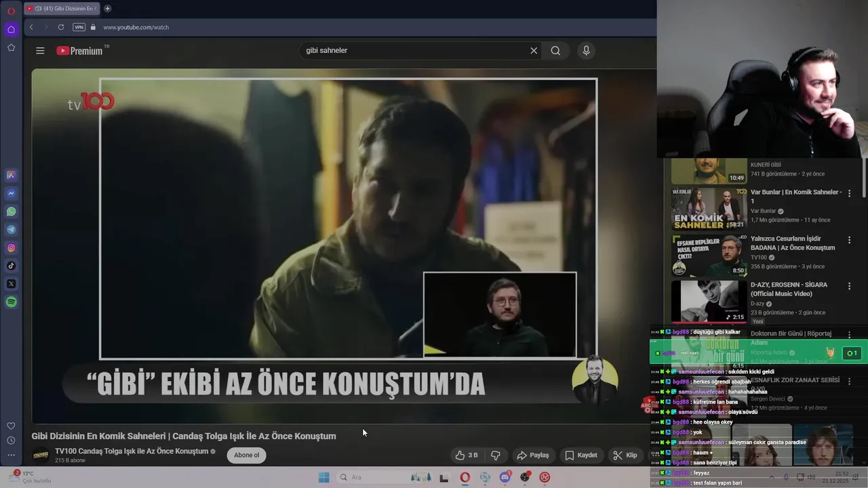Open Discord from the taskbar

point(505,477)
